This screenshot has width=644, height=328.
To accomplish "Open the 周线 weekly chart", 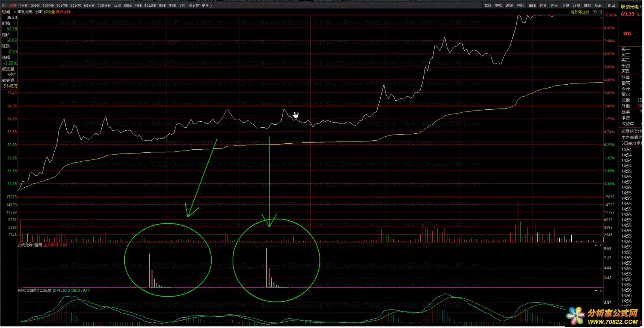I will (x=128, y=6).
